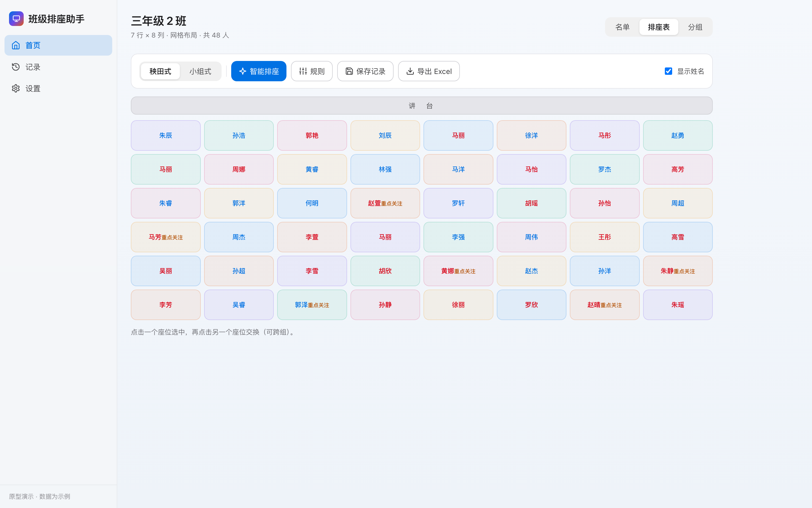Select seat 周娜
Viewport: 812px width, 508px height.
point(239,169)
